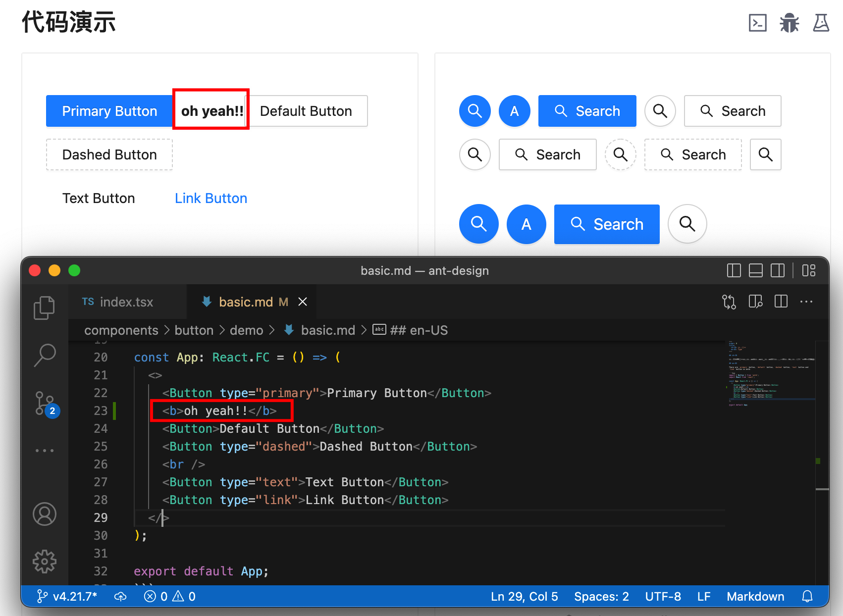The image size is (843, 616).
Task: Open the Explorer view in activity bar
Action: pos(44,308)
